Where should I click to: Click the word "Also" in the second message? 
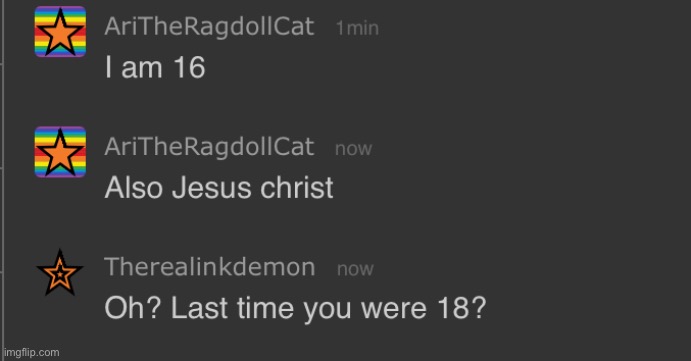(x=134, y=188)
